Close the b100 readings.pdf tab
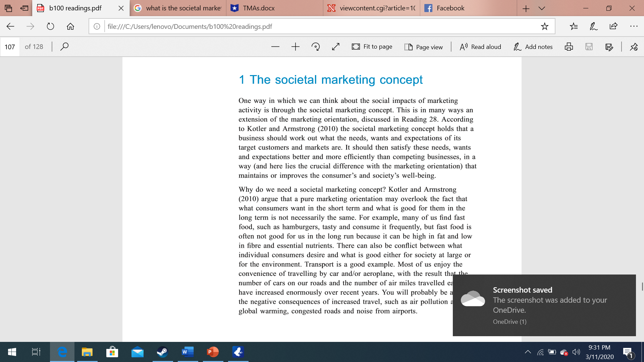This screenshot has height=362, width=644. click(121, 8)
